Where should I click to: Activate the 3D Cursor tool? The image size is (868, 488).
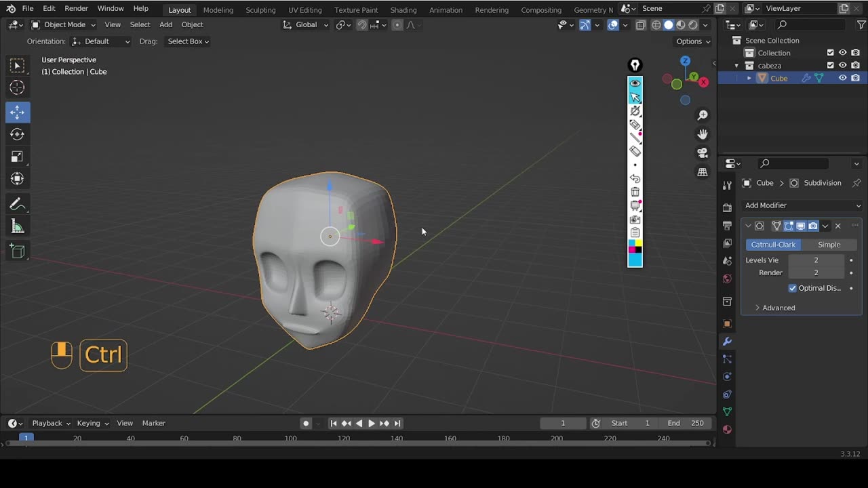tap(18, 87)
